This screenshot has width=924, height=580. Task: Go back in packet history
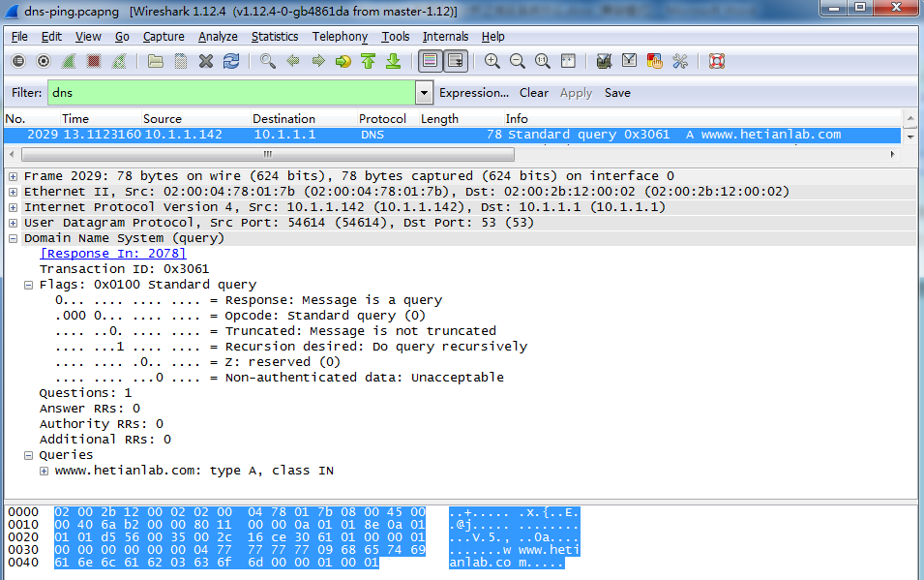click(x=293, y=61)
